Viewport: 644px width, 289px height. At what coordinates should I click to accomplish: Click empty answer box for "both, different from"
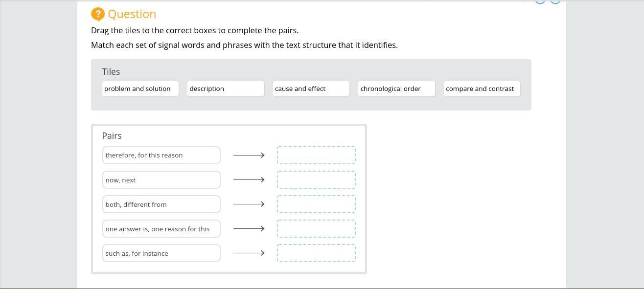coord(316,204)
